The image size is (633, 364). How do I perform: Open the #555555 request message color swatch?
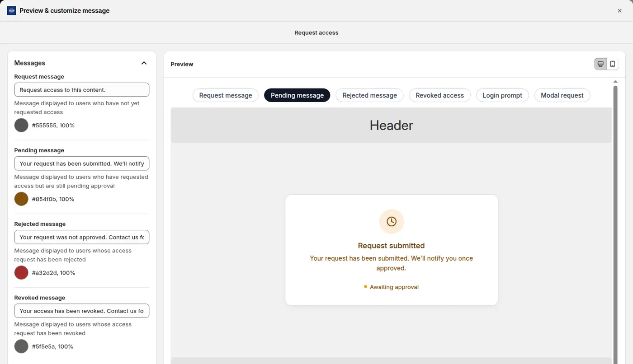tap(21, 125)
